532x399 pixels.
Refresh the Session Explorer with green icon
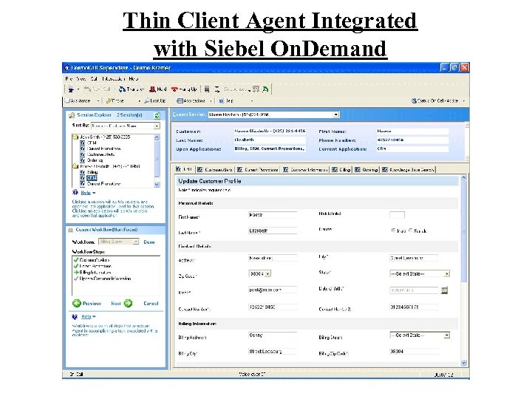click(x=157, y=115)
